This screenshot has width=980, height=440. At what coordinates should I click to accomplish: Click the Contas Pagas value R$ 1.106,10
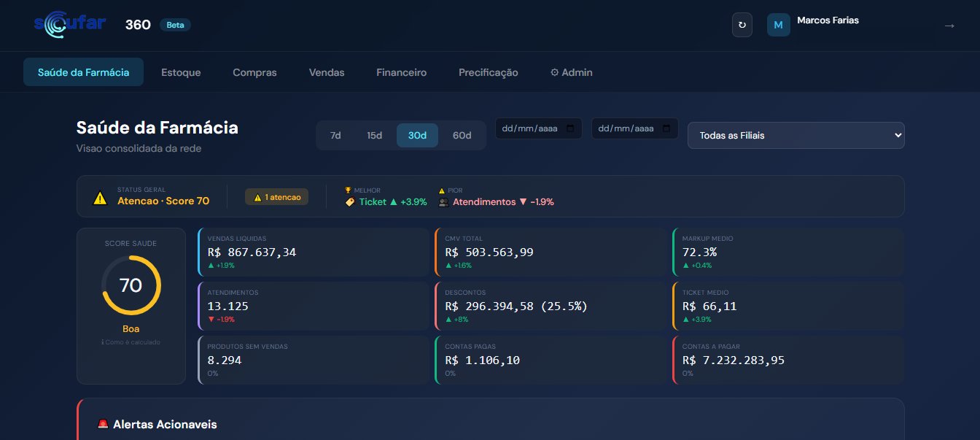tap(483, 360)
